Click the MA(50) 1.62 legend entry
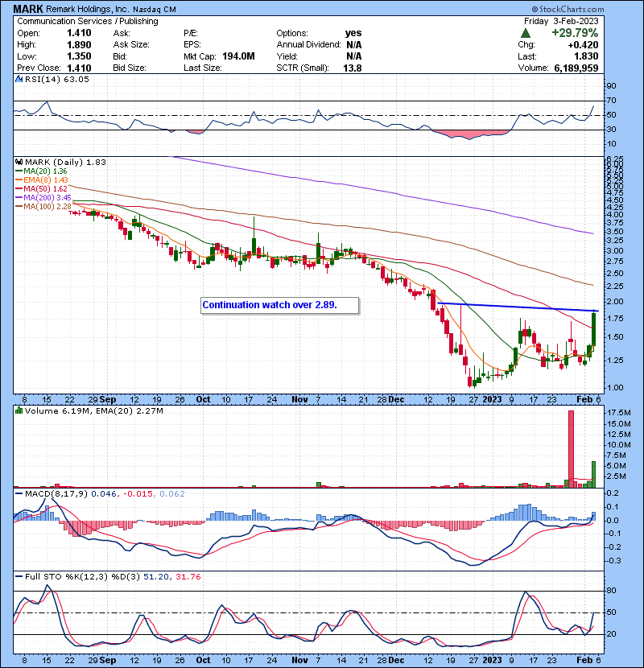Image resolution: width=644 pixels, height=668 pixels. pos(41,188)
